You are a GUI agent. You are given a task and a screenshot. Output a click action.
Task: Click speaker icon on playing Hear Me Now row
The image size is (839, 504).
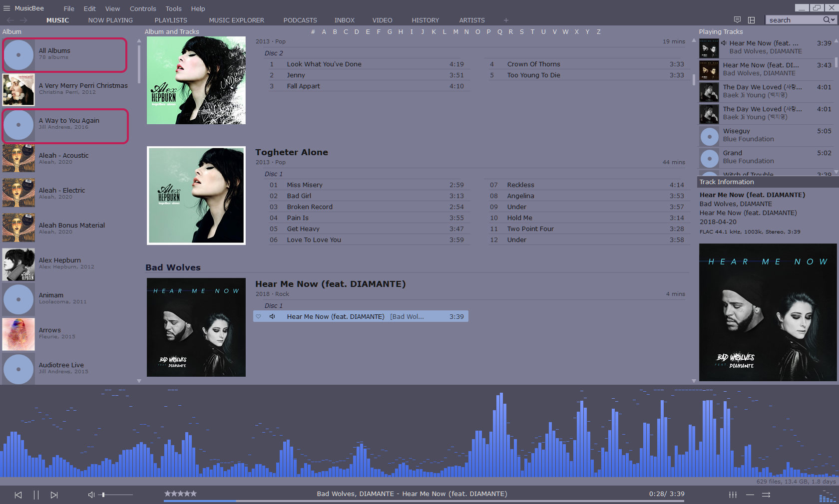[x=272, y=316]
